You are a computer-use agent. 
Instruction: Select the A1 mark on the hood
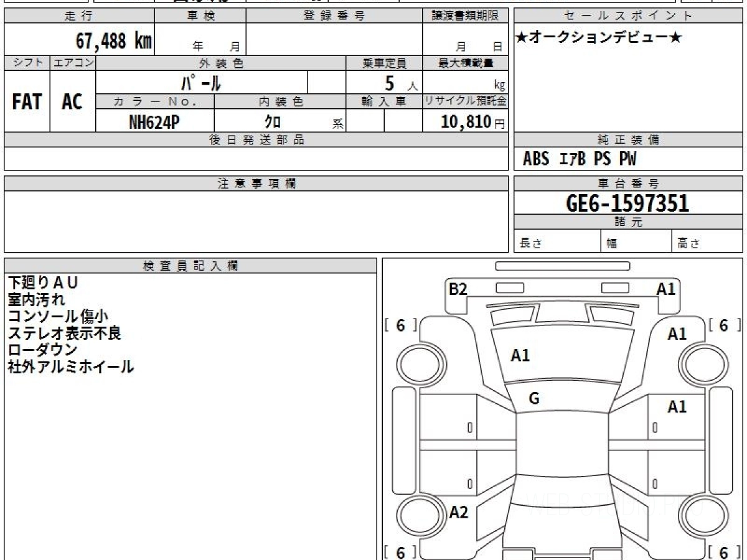(x=520, y=356)
